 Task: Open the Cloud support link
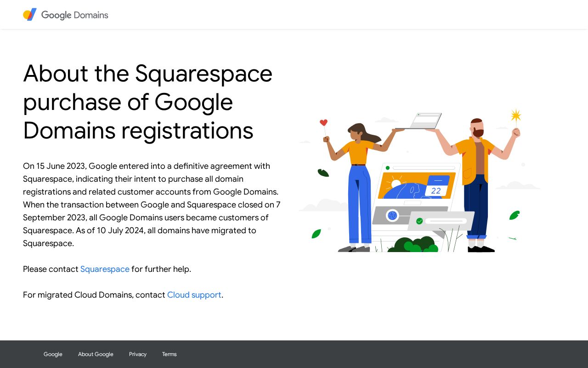click(x=194, y=295)
